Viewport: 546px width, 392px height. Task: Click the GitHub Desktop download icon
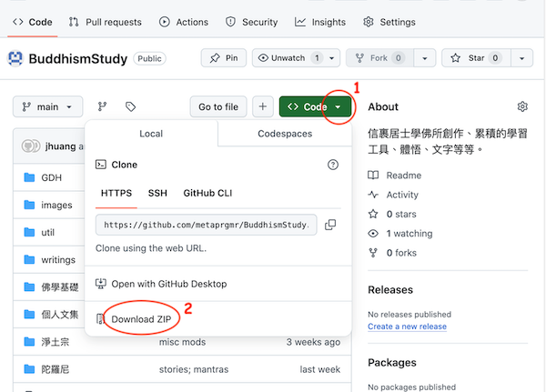[x=101, y=284]
